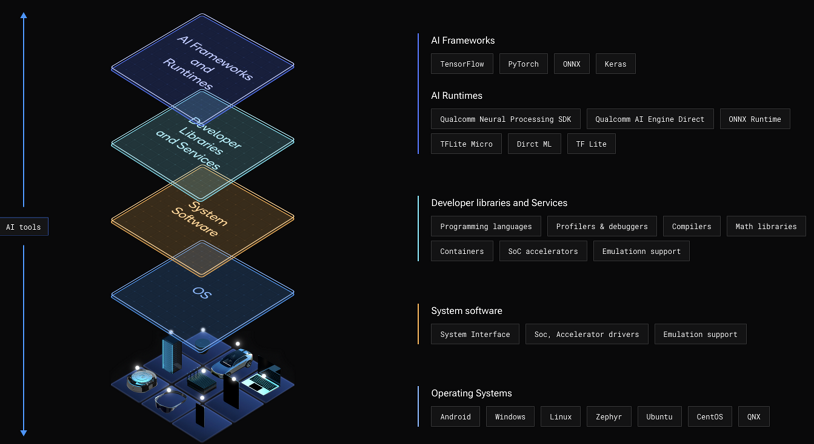Click the TensorFlow framework tag
Viewport: 814px width, 444px height.
(461, 64)
